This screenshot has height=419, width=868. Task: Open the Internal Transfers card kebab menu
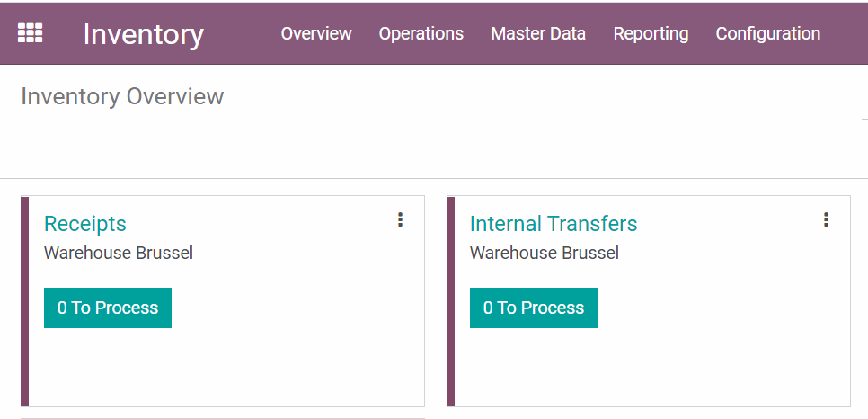click(x=826, y=219)
